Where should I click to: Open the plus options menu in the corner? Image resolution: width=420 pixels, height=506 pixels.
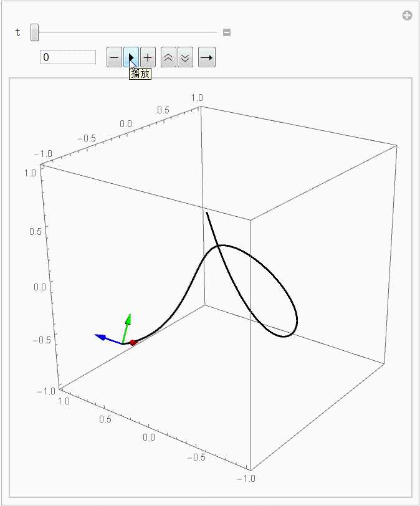(x=407, y=15)
